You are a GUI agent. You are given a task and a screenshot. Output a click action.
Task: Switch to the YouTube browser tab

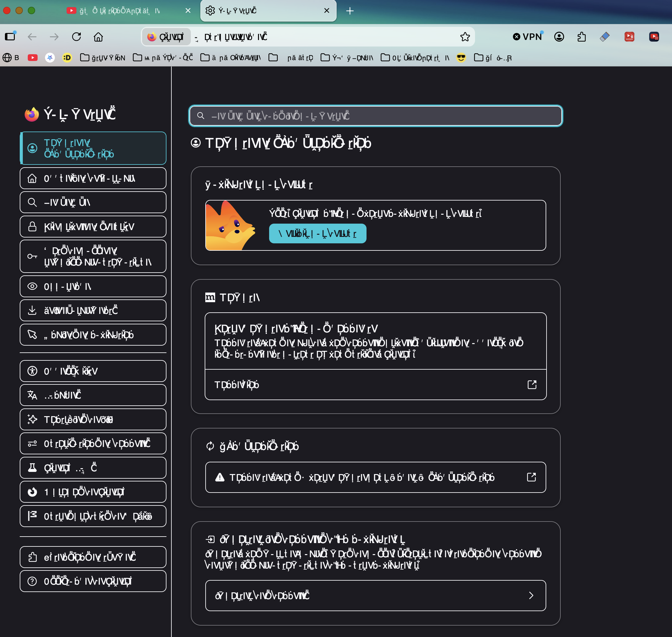click(x=129, y=11)
